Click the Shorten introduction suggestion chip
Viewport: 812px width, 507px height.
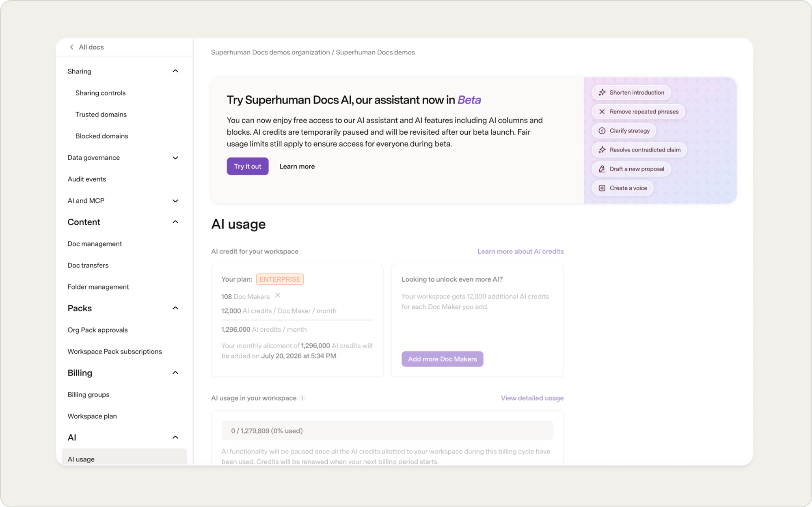(x=631, y=93)
